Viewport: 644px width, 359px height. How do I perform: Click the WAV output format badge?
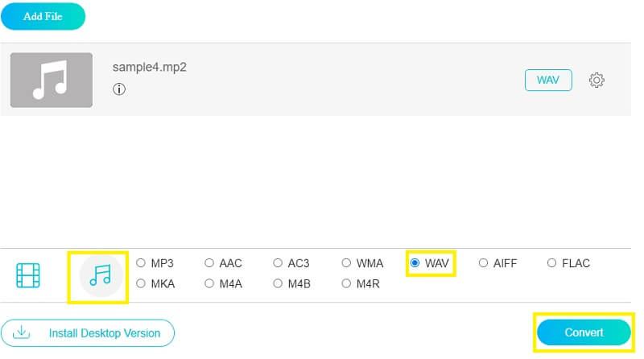coord(548,80)
